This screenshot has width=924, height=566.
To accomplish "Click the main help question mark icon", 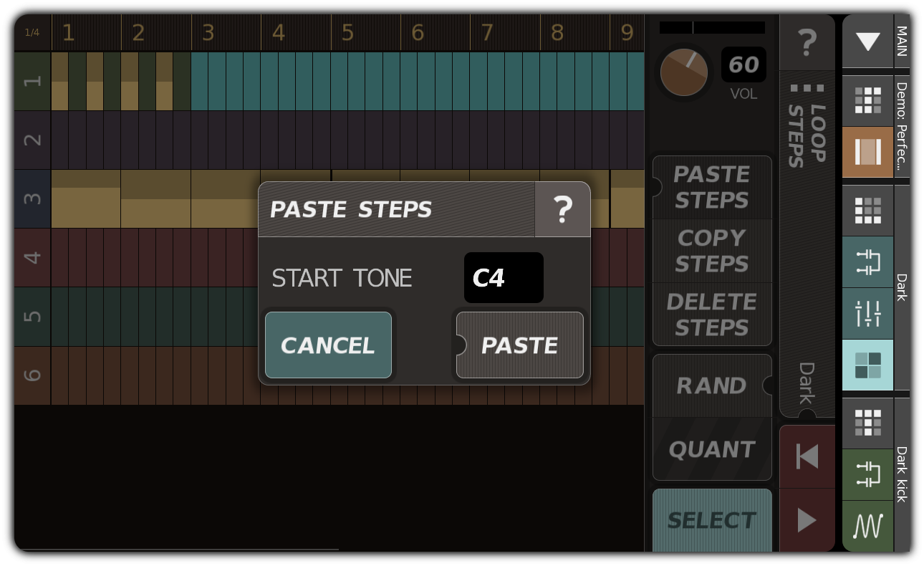I will tap(807, 43).
